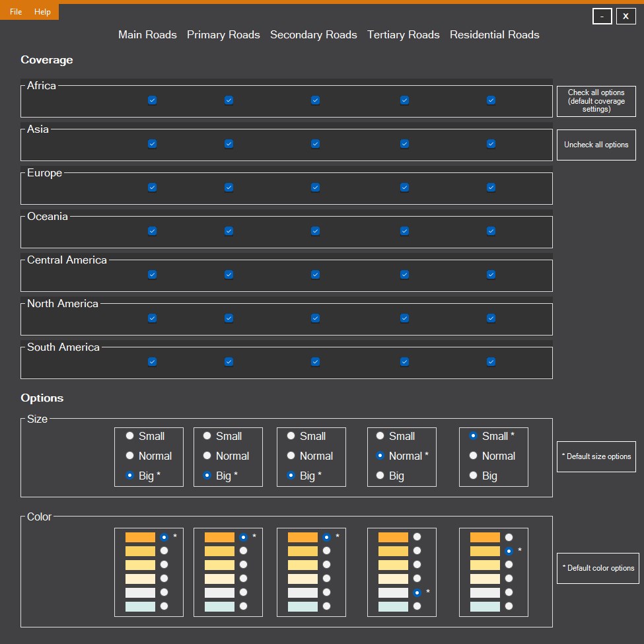This screenshot has width=644, height=644.
Task: Uncheck Central America Secondary Roads checkbox
Action: (x=315, y=275)
